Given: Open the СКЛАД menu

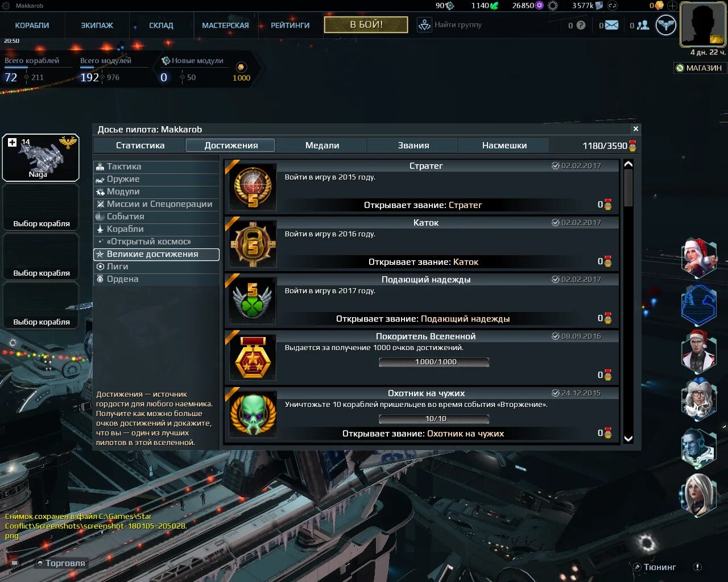Looking at the screenshot, I should (x=161, y=25).
